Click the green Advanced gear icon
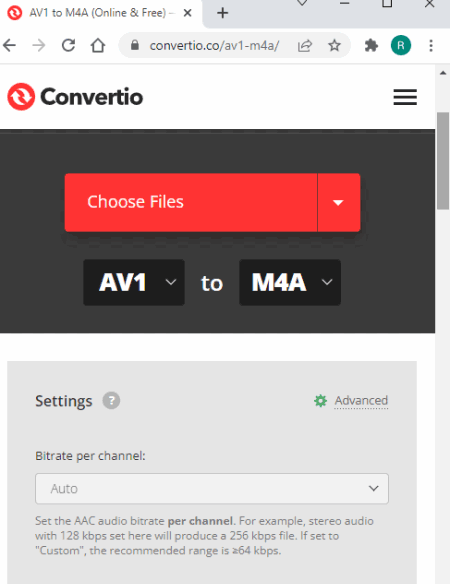This screenshot has width=450, height=584. (x=320, y=401)
